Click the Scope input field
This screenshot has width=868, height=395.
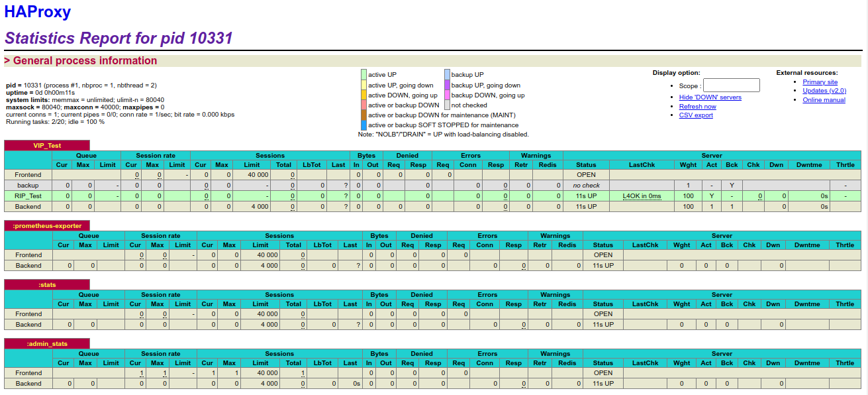pyautogui.click(x=731, y=85)
